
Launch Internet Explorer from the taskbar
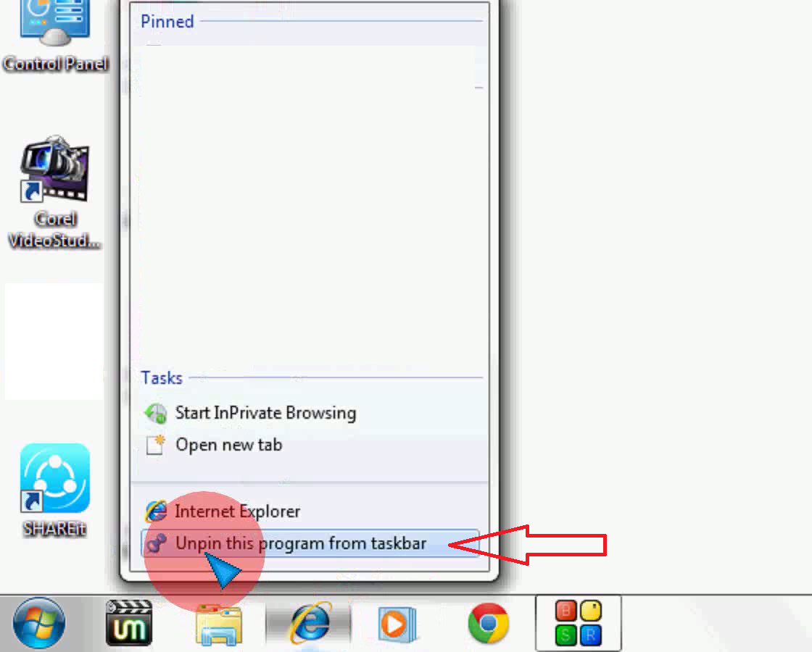click(x=310, y=624)
